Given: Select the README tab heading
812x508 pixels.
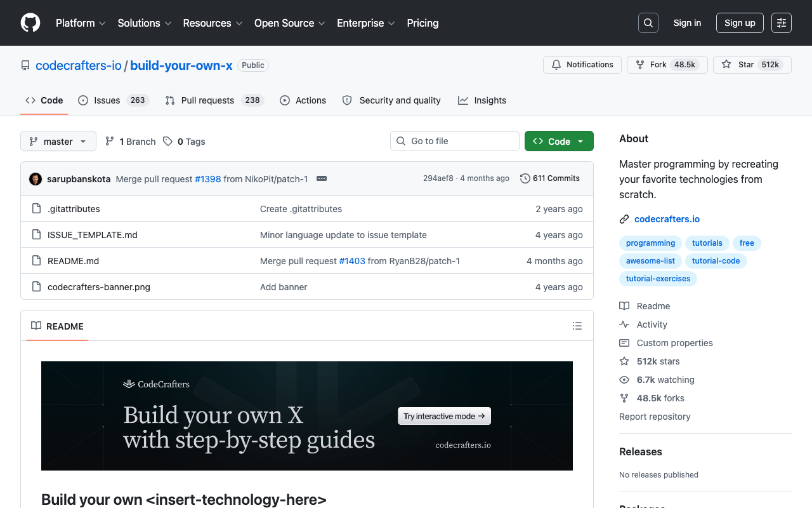Looking at the screenshot, I should [x=57, y=326].
